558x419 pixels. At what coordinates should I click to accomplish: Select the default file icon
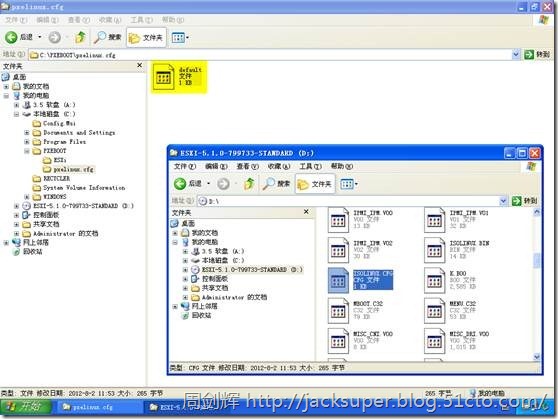click(163, 77)
